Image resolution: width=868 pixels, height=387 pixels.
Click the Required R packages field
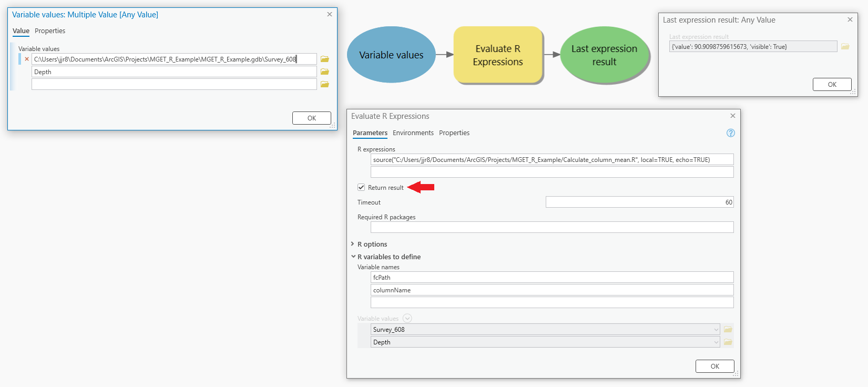pyautogui.click(x=552, y=227)
